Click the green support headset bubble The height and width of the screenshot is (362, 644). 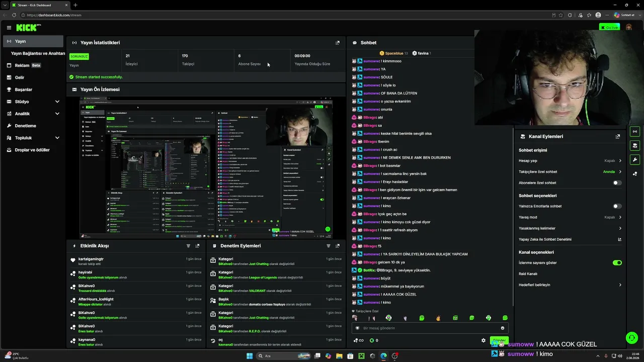coord(631,337)
